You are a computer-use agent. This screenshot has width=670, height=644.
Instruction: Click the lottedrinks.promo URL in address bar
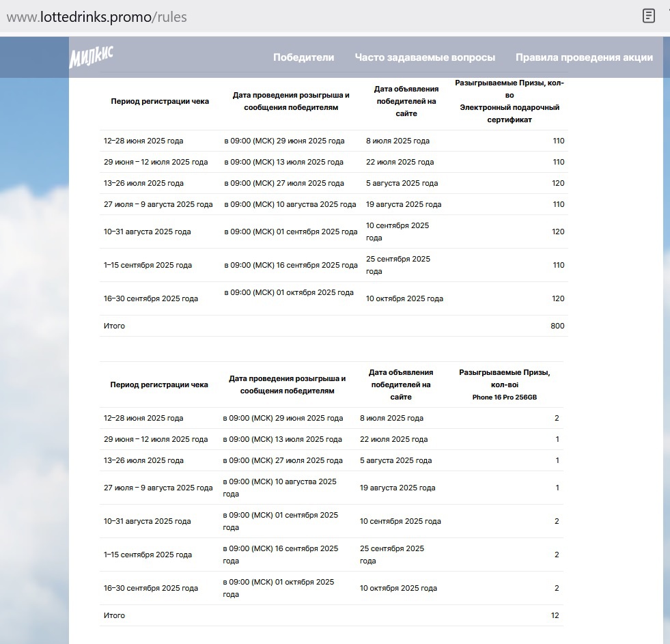pyautogui.click(x=96, y=17)
